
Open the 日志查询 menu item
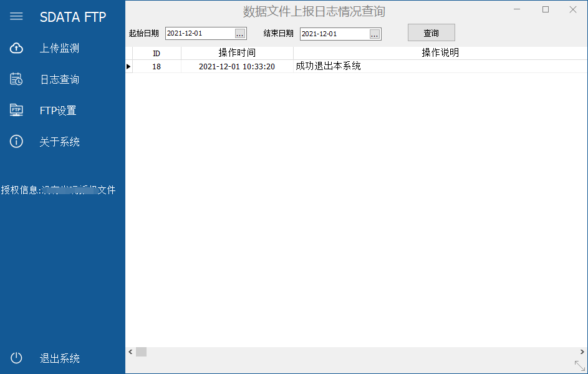click(59, 79)
